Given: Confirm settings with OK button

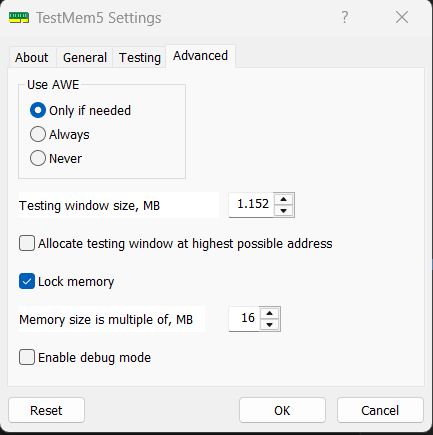Looking at the screenshot, I should pos(282,410).
